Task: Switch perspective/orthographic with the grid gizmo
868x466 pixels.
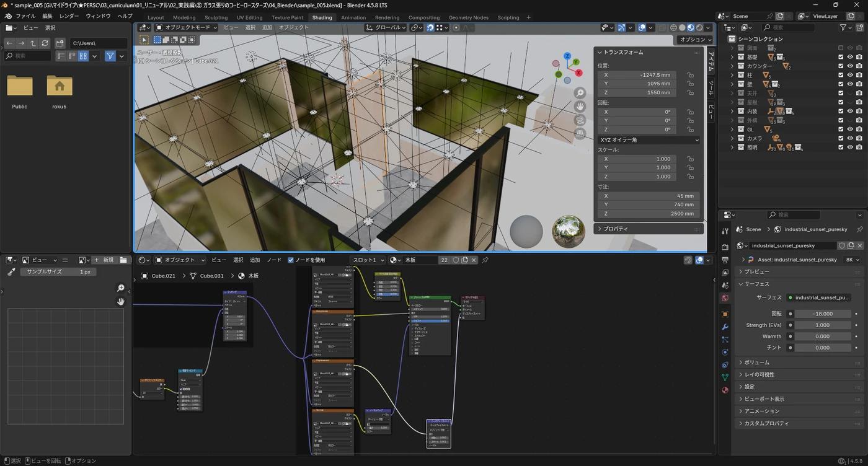Action: 580,134
